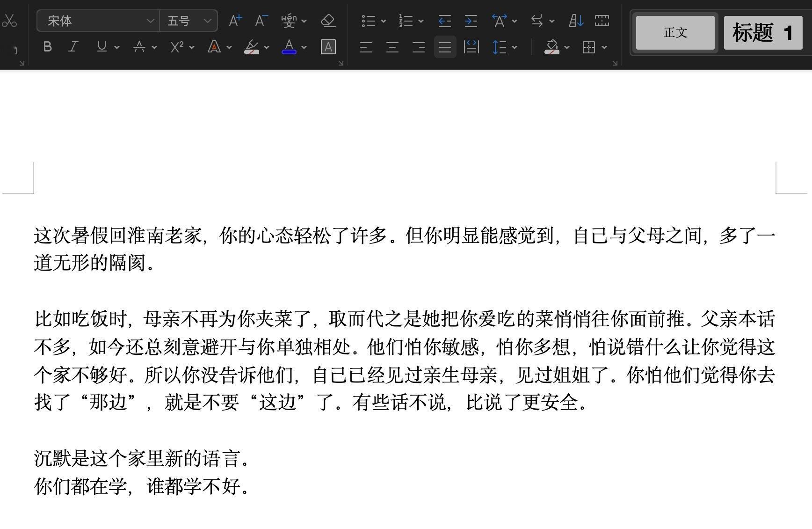Toggle Superscript X² formatting

(x=177, y=47)
